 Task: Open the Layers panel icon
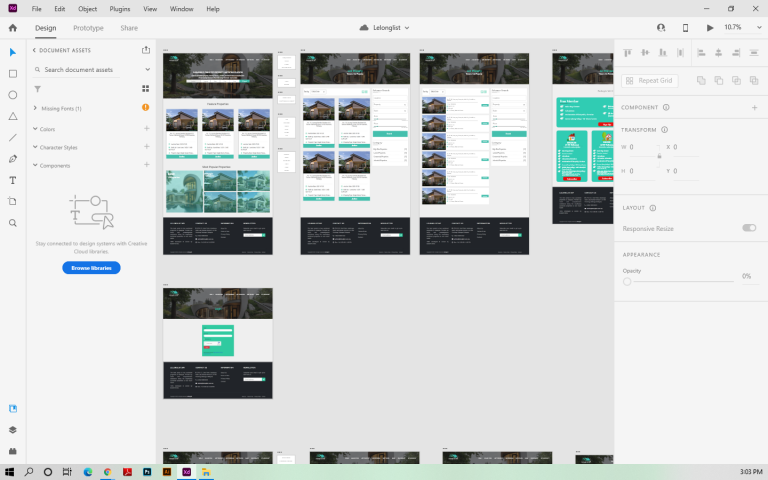pyautogui.click(x=13, y=429)
